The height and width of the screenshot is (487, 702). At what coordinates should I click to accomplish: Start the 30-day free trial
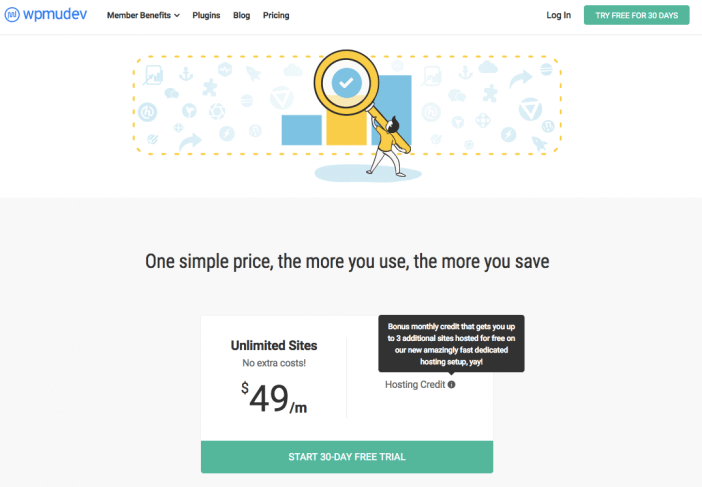click(x=347, y=457)
